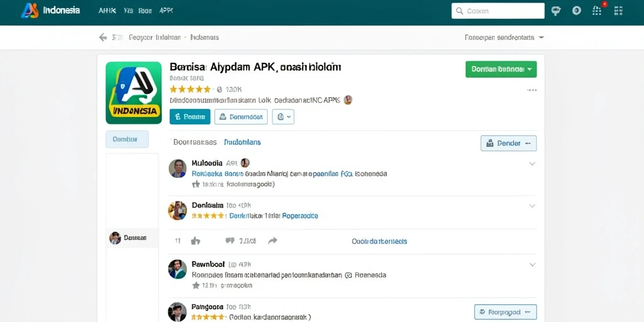The height and width of the screenshot is (322, 644).
Task: Switch to the 'Boontsakaes' tab
Action: click(x=195, y=142)
